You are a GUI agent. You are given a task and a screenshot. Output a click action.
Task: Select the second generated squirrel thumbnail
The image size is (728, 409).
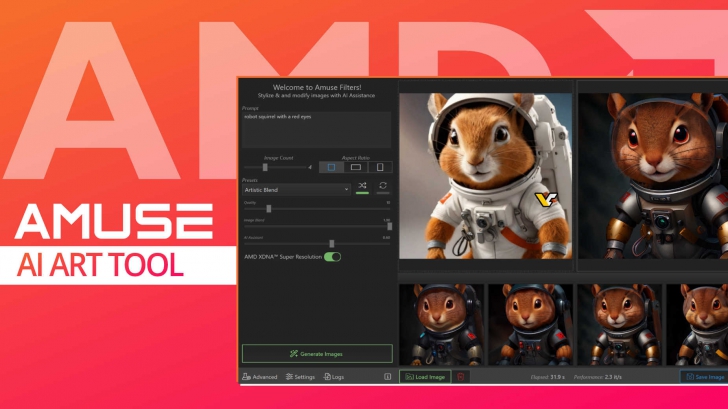pos(530,325)
